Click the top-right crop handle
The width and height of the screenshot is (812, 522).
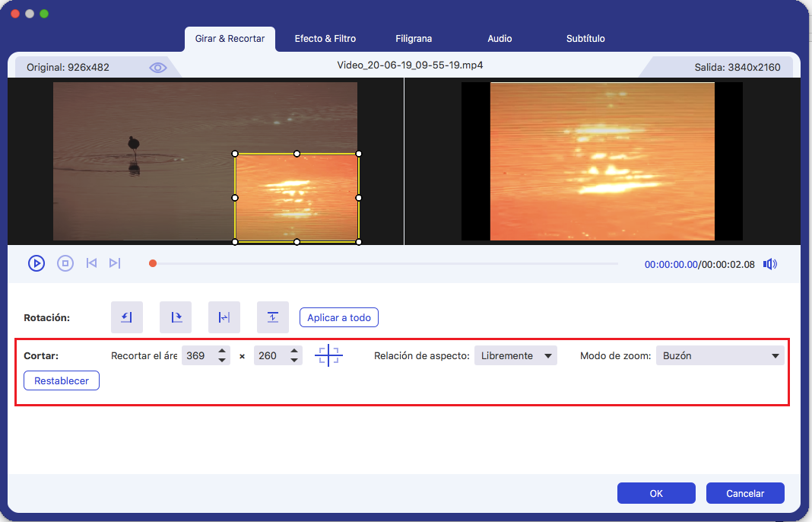pyautogui.click(x=359, y=154)
